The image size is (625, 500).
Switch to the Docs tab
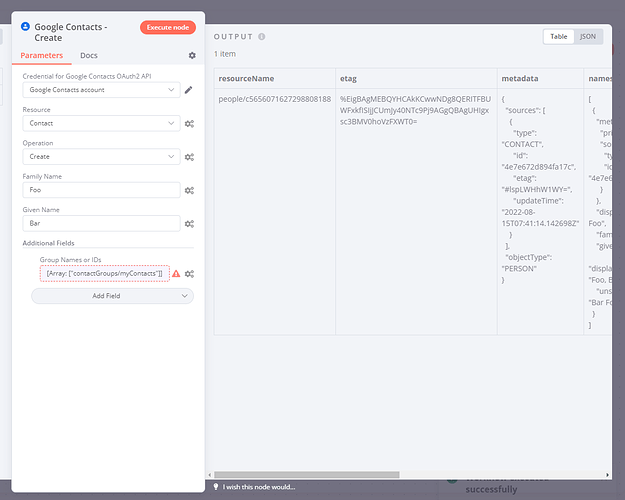89,56
